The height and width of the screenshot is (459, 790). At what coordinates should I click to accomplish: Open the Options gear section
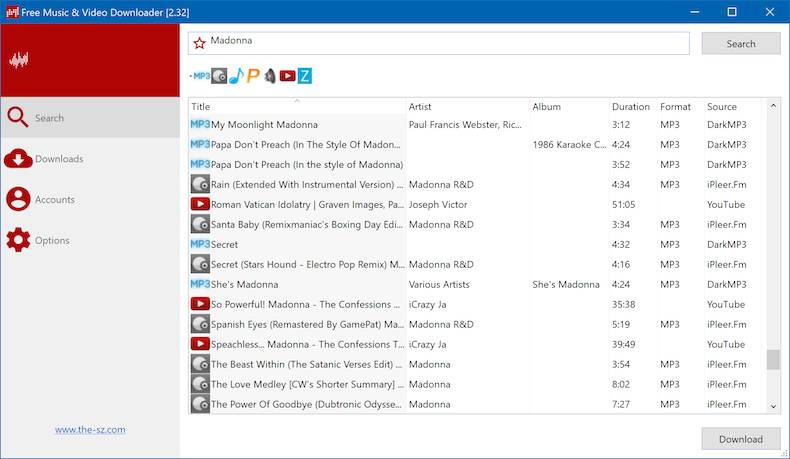(52, 241)
